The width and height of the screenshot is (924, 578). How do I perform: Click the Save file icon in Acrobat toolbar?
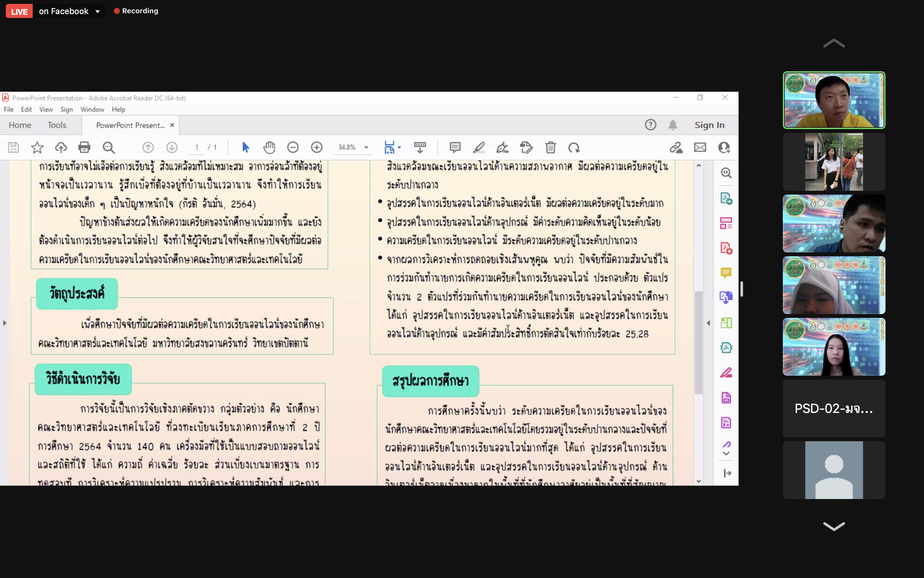pos(14,148)
